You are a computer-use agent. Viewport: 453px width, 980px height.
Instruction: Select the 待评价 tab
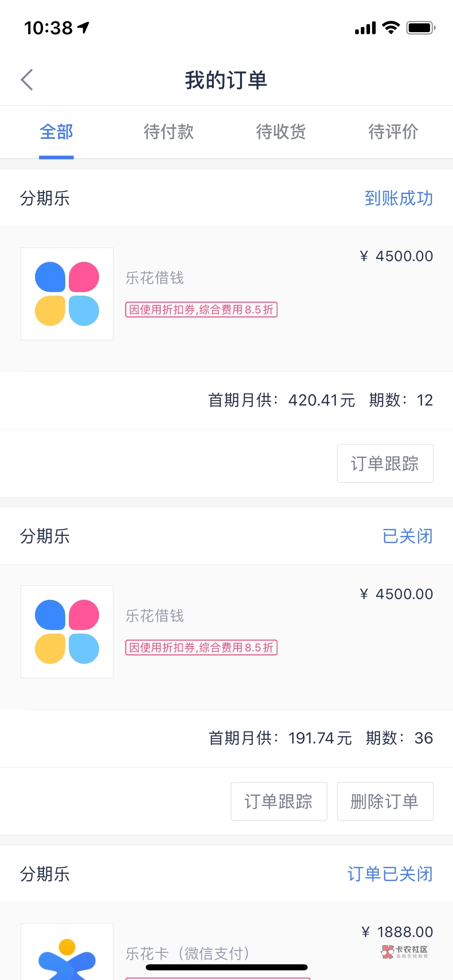click(393, 132)
